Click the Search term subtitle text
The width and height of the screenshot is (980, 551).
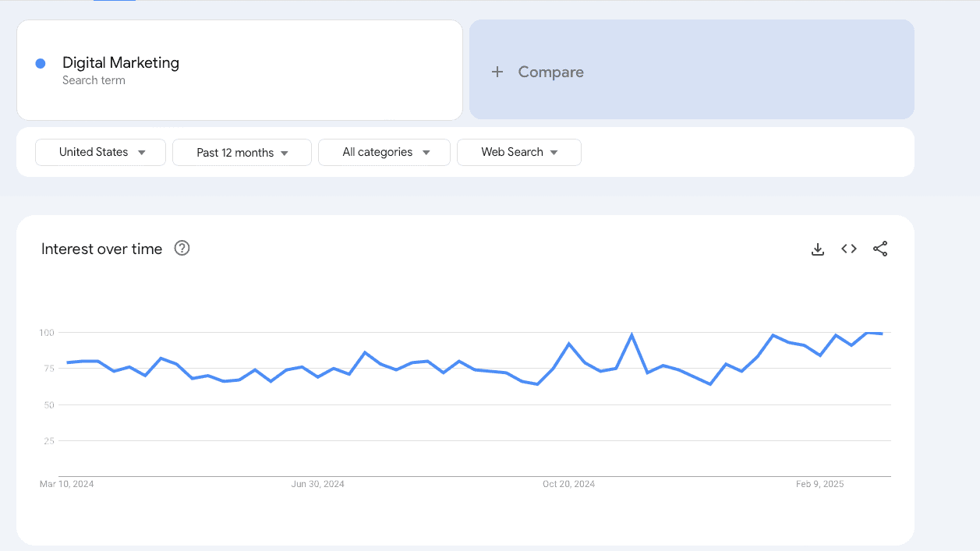(x=94, y=80)
